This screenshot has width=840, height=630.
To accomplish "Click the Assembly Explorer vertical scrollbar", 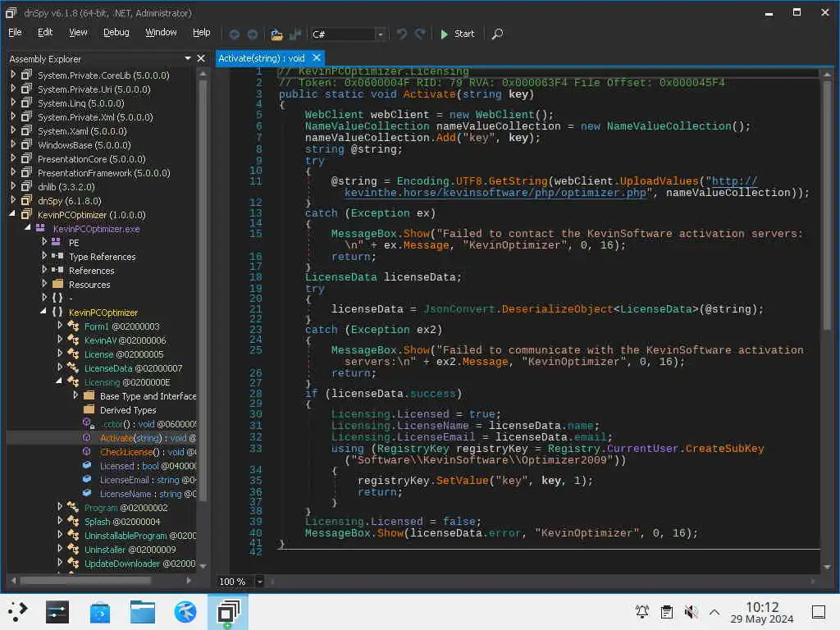I will [x=203, y=290].
